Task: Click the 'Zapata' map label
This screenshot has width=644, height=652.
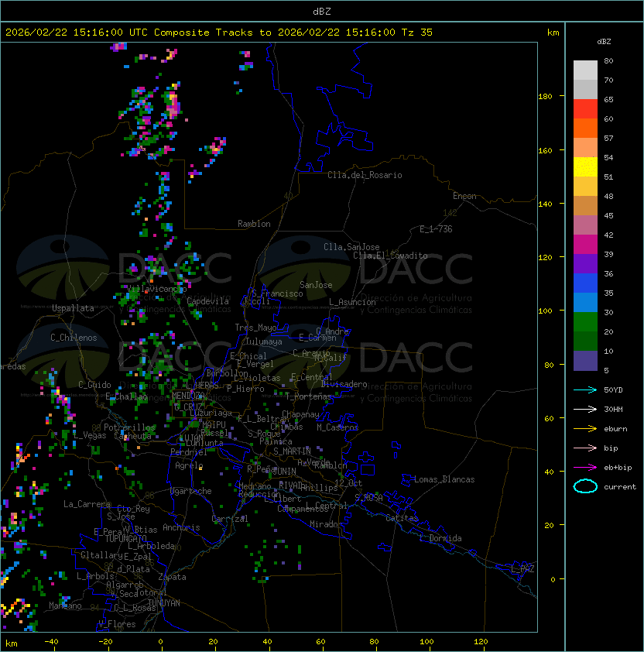Action: pos(172,577)
